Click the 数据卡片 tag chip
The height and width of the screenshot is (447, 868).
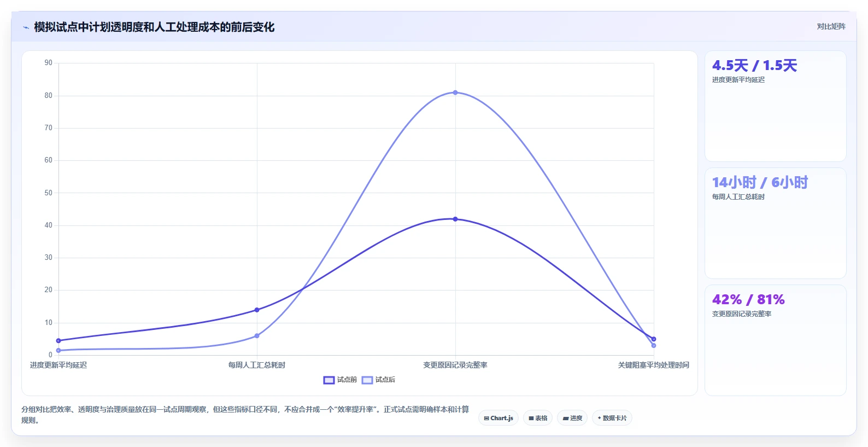pos(612,418)
